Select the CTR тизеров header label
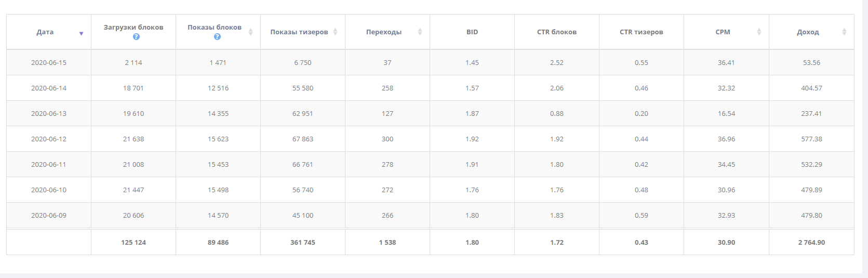This screenshot has width=868, height=278. [x=642, y=32]
